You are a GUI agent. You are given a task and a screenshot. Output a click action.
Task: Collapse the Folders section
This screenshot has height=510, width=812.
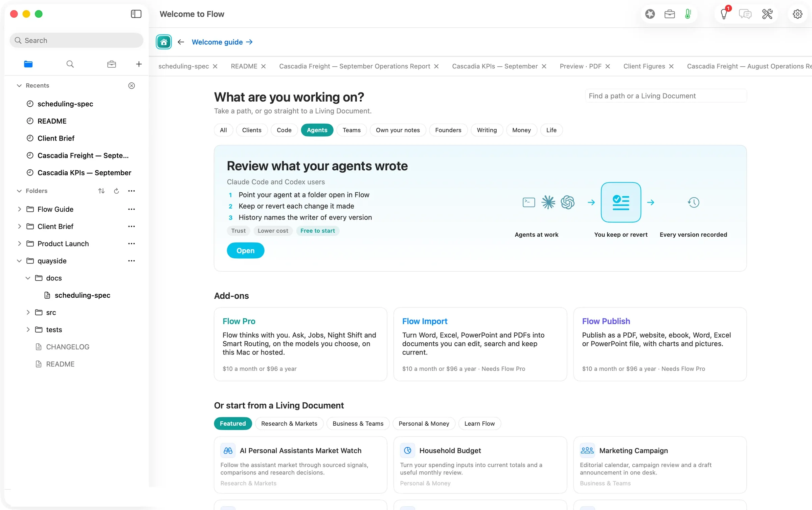click(x=19, y=191)
